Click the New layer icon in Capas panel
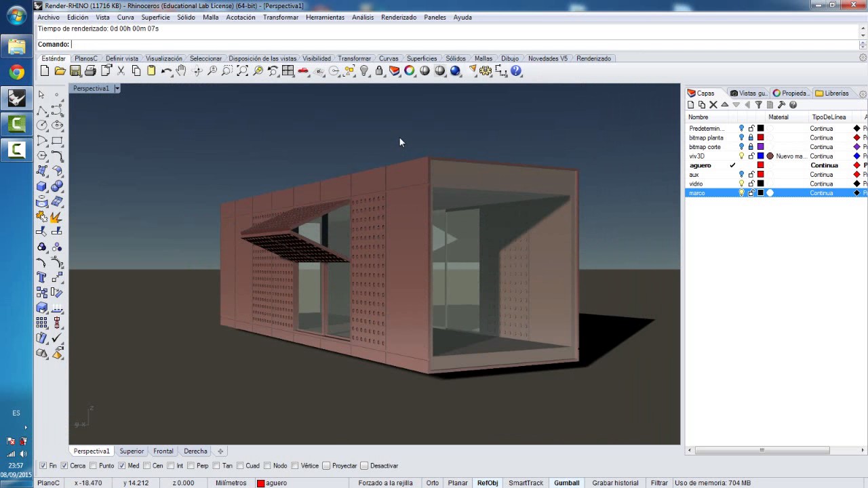 point(690,104)
